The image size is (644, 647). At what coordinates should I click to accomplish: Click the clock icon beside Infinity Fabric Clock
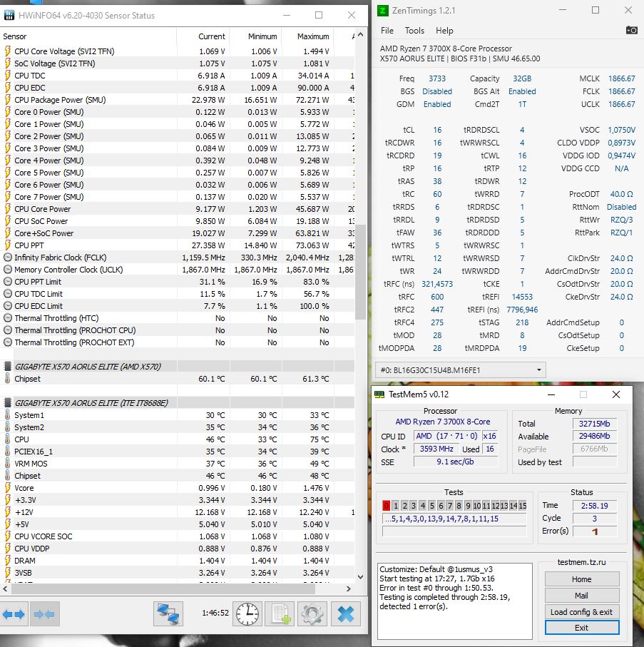click(x=7, y=258)
